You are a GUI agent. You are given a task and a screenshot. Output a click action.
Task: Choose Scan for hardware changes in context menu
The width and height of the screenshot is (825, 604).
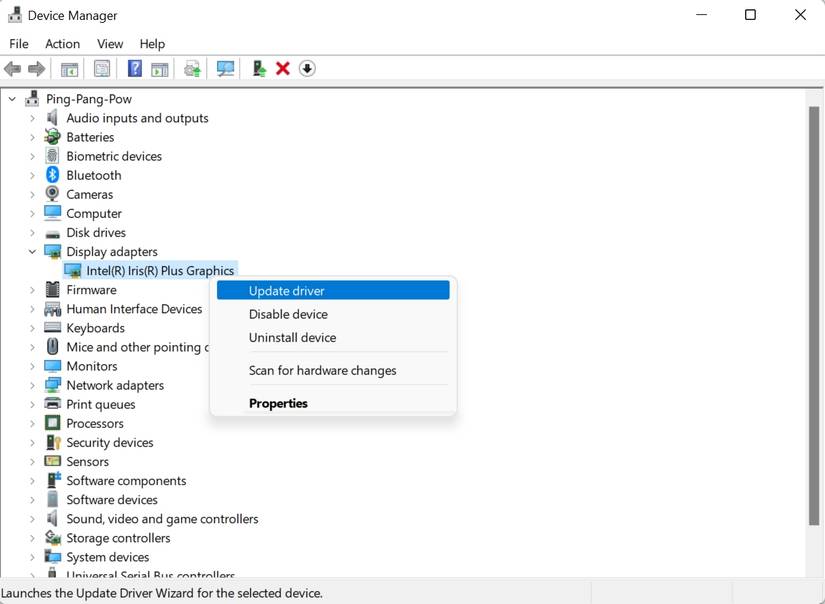[333, 370]
